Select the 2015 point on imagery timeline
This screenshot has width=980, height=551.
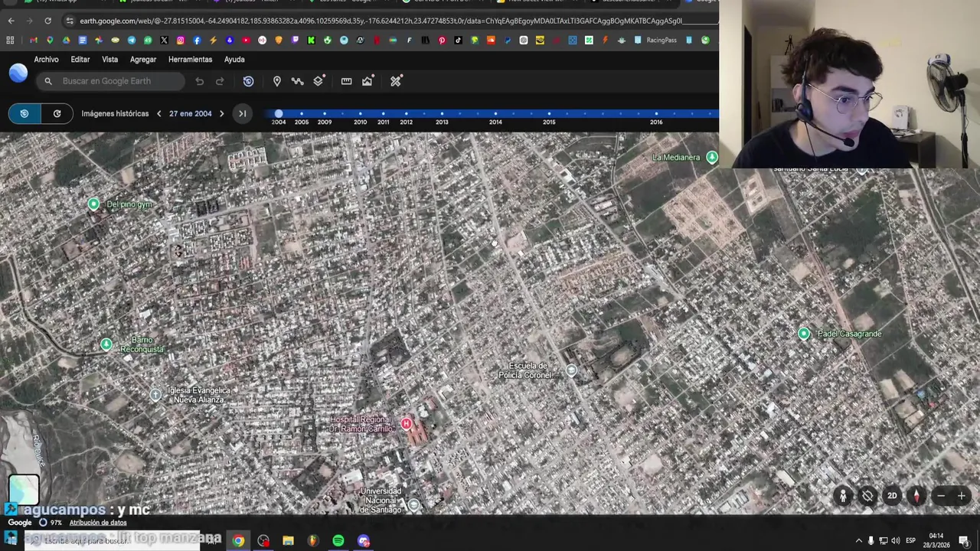click(x=549, y=114)
